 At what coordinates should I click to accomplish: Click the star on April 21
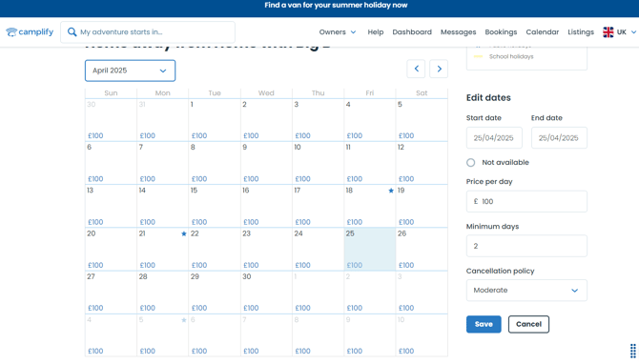pos(184,233)
